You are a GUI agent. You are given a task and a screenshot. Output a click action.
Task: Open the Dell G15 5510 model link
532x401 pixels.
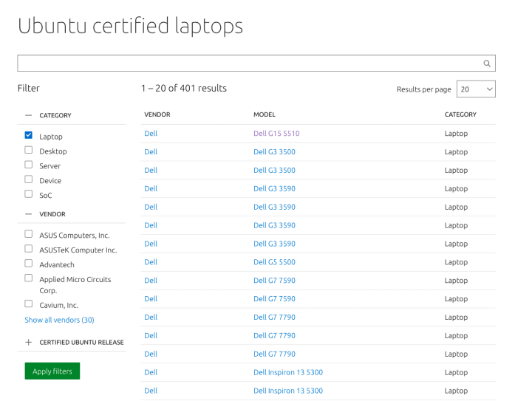(x=276, y=134)
